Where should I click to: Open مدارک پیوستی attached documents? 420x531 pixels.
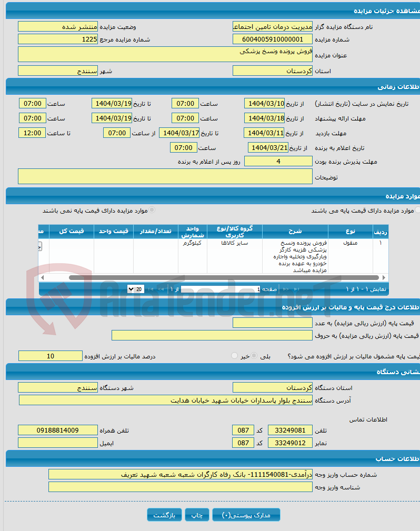[x=246, y=515]
